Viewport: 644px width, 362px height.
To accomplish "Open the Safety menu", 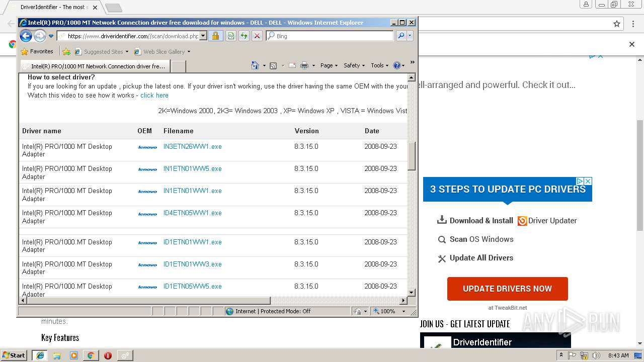I will (x=354, y=65).
